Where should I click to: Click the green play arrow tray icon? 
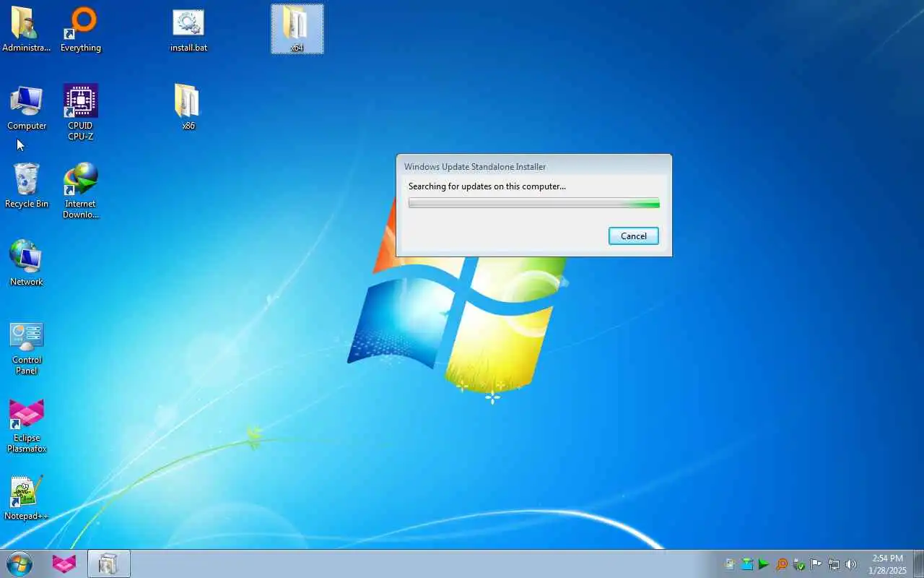764,564
